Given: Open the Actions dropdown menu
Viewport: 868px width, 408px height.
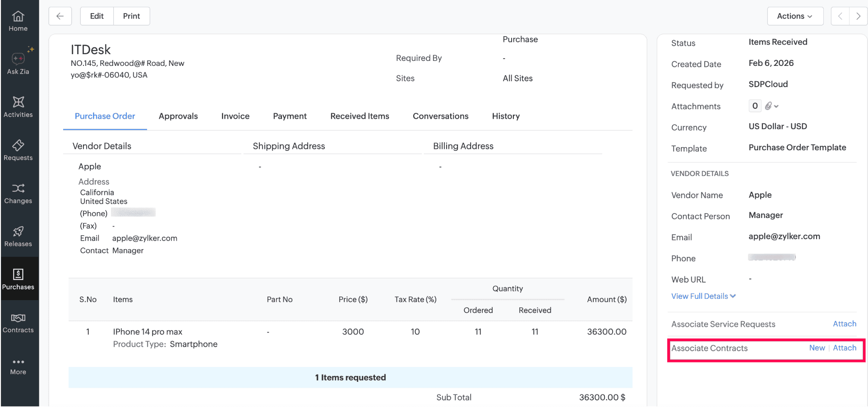Looking at the screenshot, I should (795, 16).
